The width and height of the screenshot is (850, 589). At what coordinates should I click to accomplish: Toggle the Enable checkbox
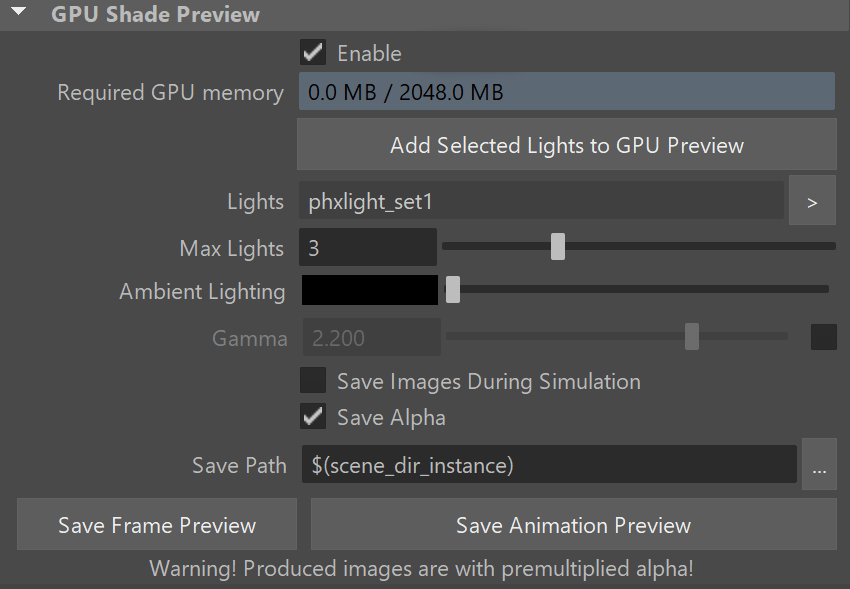313,53
